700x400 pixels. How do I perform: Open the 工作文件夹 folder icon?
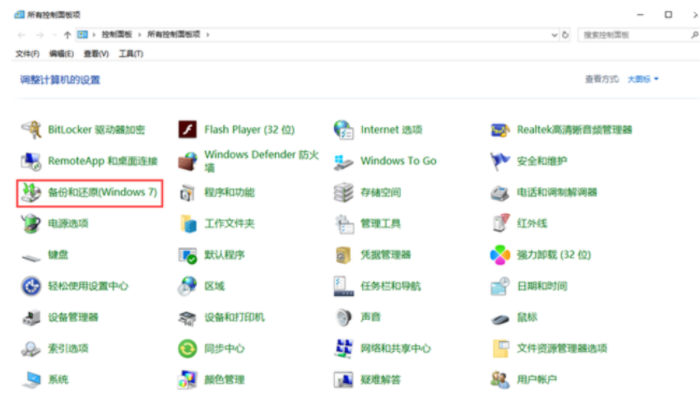point(188,224)
